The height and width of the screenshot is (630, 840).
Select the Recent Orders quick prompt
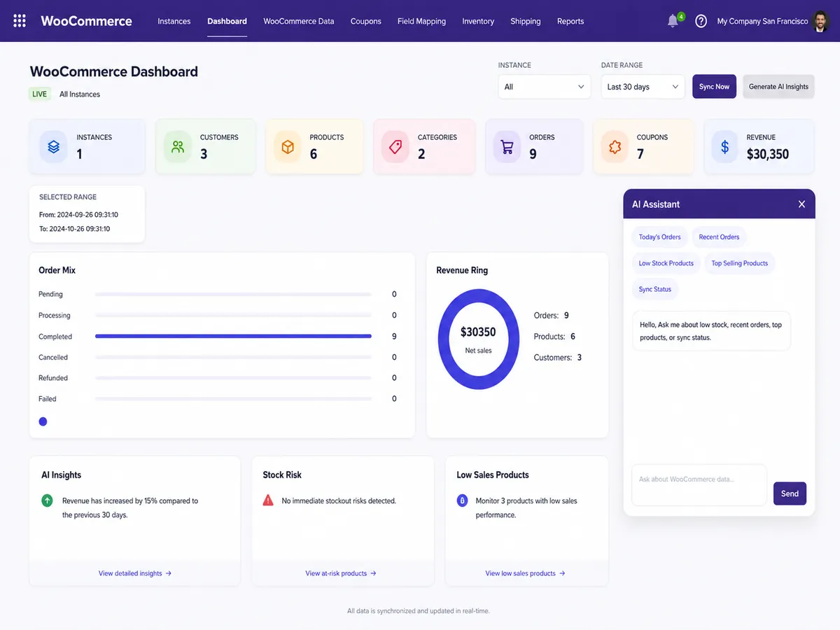tap(719, 237)
